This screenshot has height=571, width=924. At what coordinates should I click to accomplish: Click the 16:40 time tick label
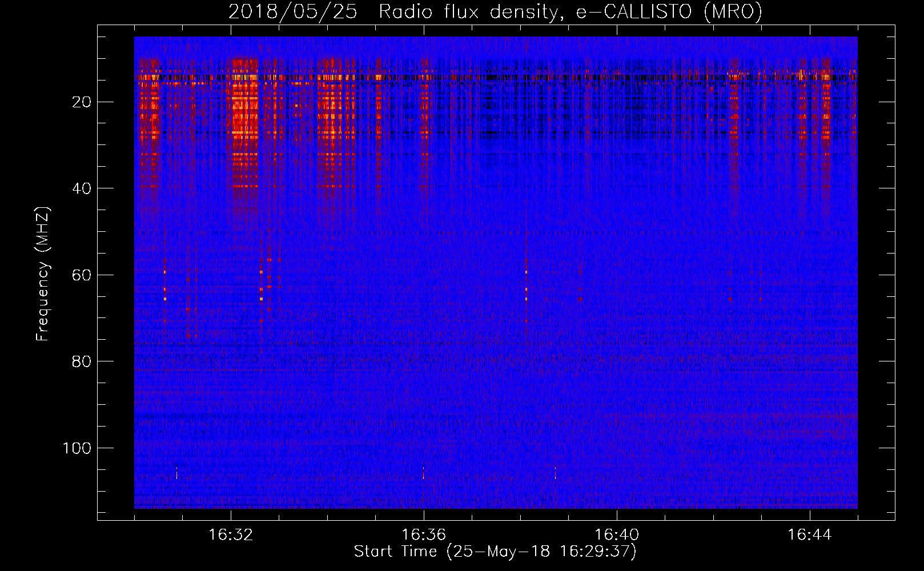[x=617, y=535]
